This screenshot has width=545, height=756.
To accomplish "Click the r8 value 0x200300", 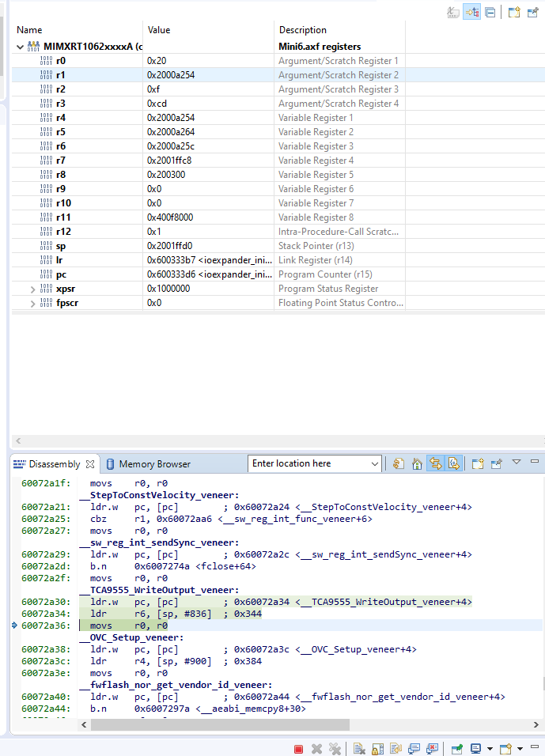I will pos(166,175).
